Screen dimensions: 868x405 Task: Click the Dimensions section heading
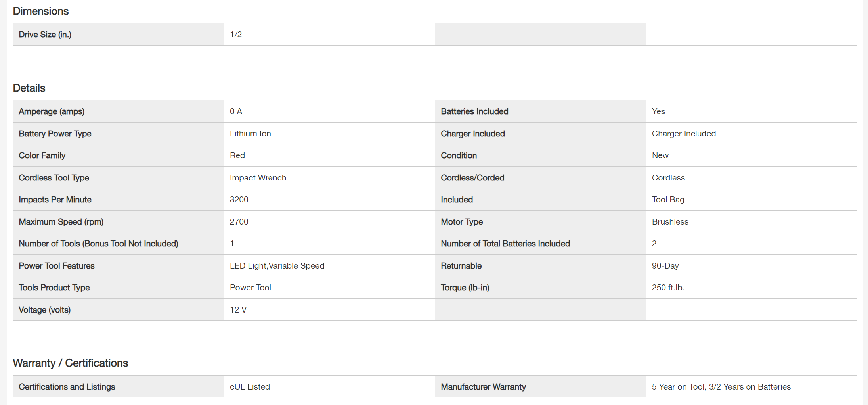pos(41,11)
